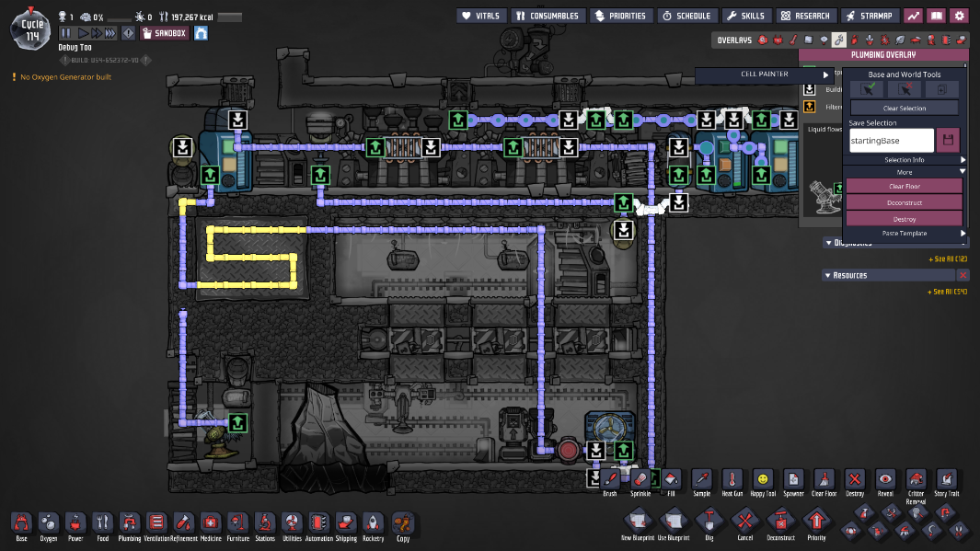Open the Rocketry build category
Viewport: 980px width, 551px height.
coord(373,523)
